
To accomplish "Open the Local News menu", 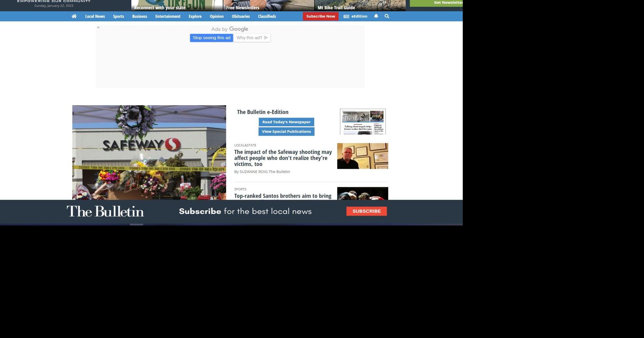I will 95,16.
